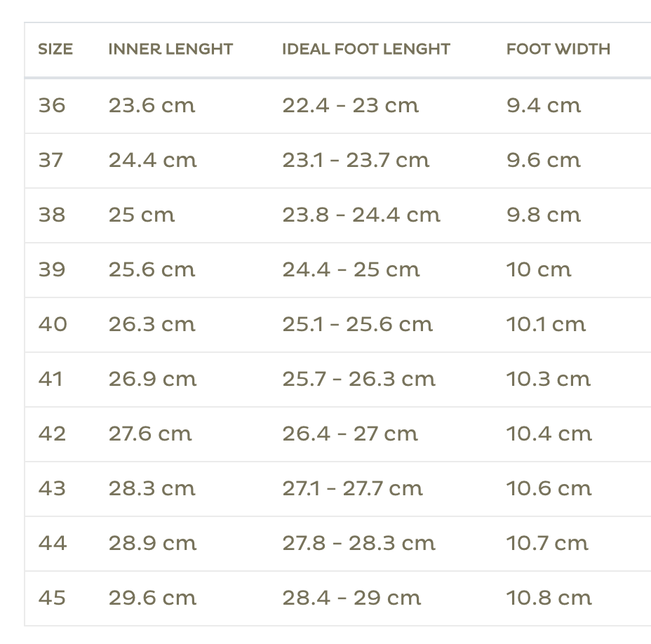Click the 28.4 - 29 cm foot length cell

click(351, 598)
